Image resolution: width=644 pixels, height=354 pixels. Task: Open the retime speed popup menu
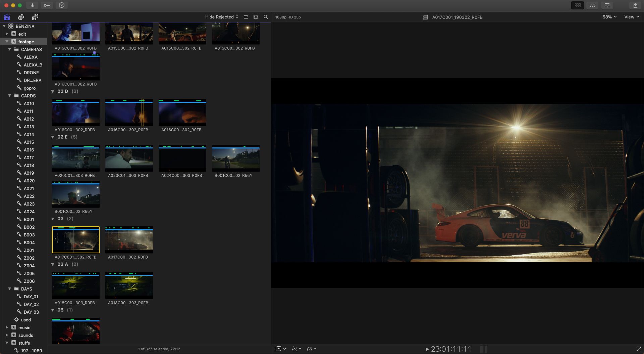coord(311,349)
